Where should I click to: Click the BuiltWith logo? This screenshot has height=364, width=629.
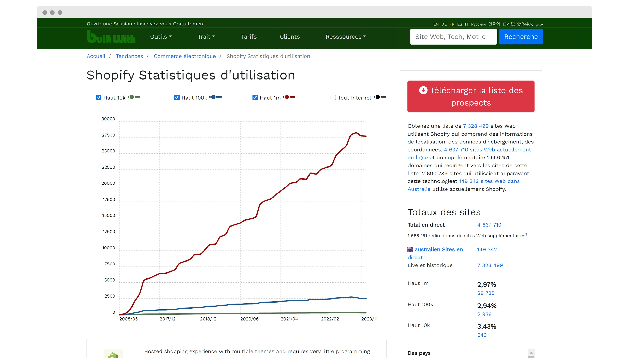(x=111, y=37)
